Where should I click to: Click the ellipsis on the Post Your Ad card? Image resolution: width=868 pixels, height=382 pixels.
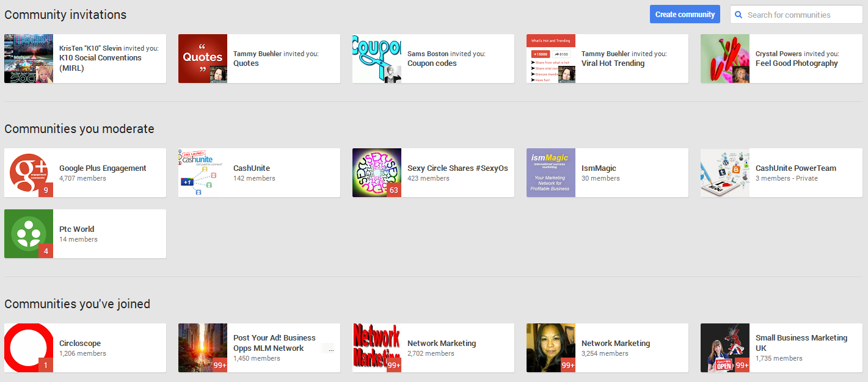(x=331, y=350)
